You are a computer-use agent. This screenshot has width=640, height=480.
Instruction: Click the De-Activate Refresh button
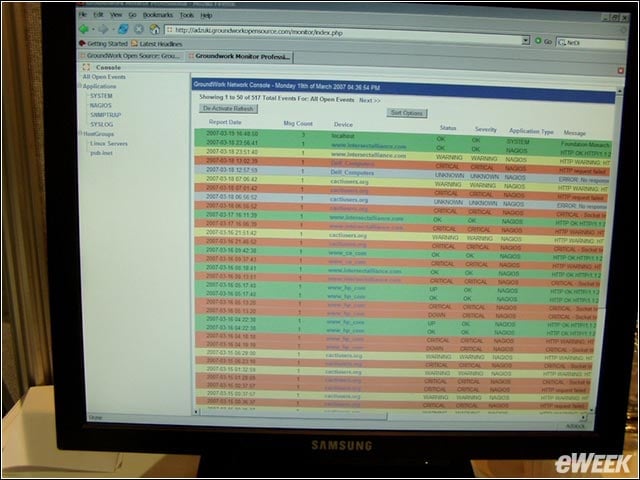click(x=228, y=109)
